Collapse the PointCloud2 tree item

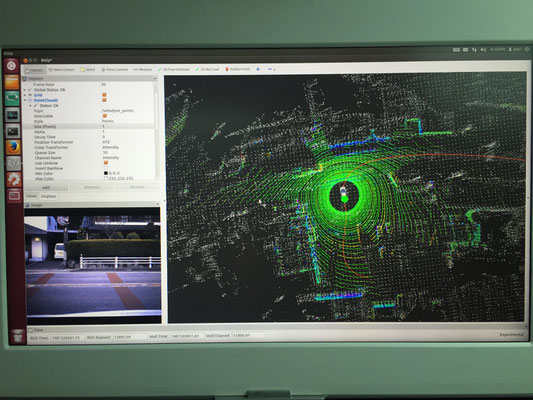(25, 101)
